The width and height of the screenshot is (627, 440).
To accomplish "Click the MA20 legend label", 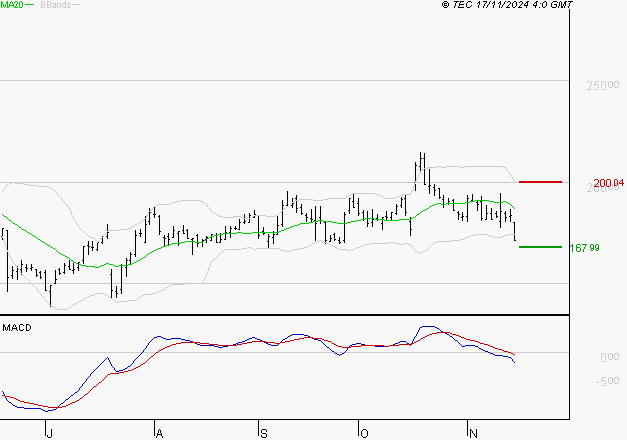I will [12, 6].
